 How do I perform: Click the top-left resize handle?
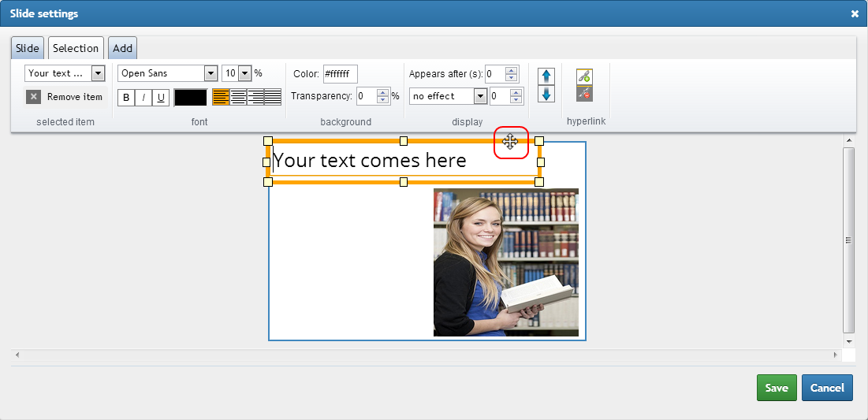tap(268, 141)
